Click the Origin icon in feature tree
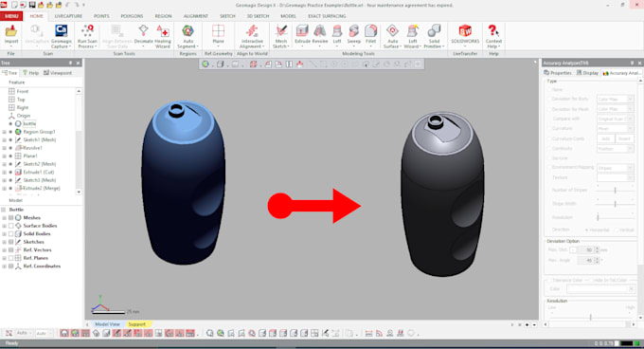 coord(11,116)
